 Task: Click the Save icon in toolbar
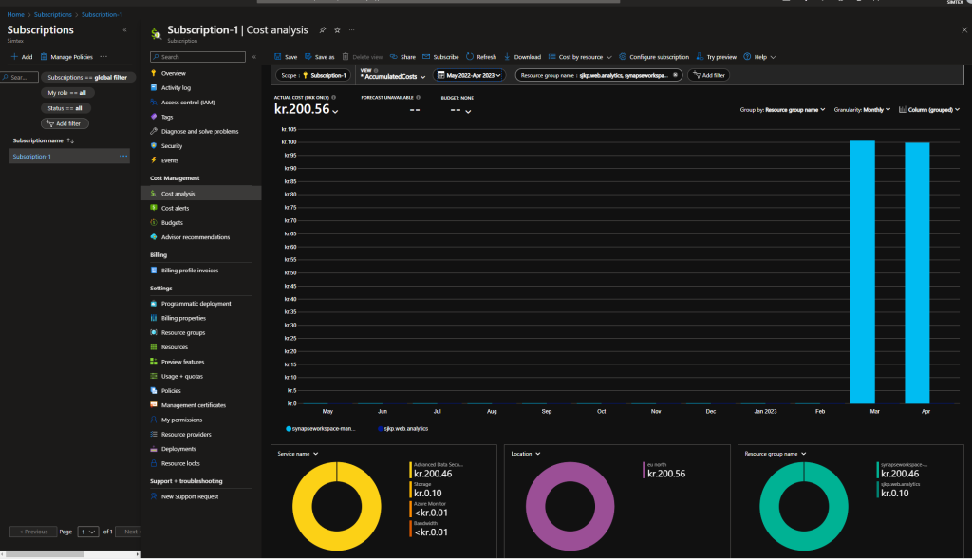tap(279, 57)
